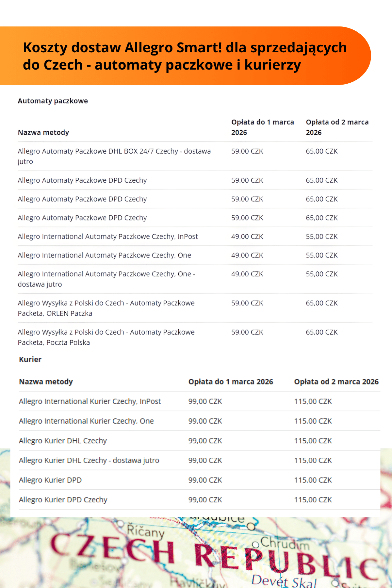392x588 pixels.
Task: Select the "Automaty paczkowe" section heading
Action: [x=53, y=101]
